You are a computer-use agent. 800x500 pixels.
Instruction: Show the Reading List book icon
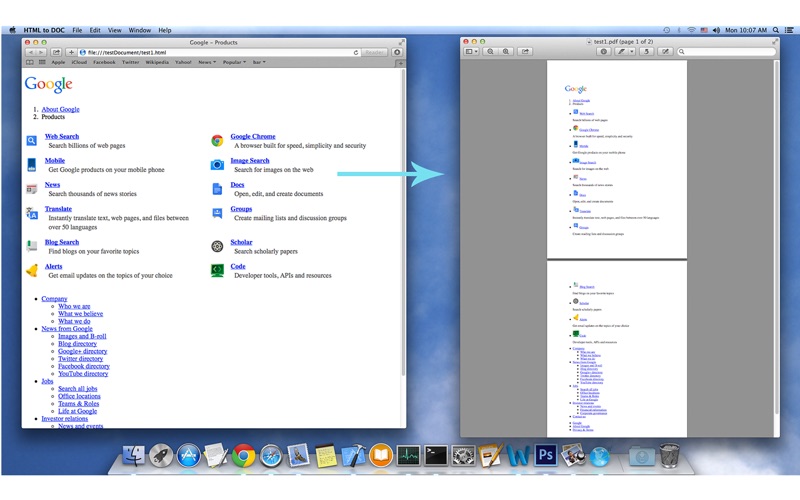point(30,62)
